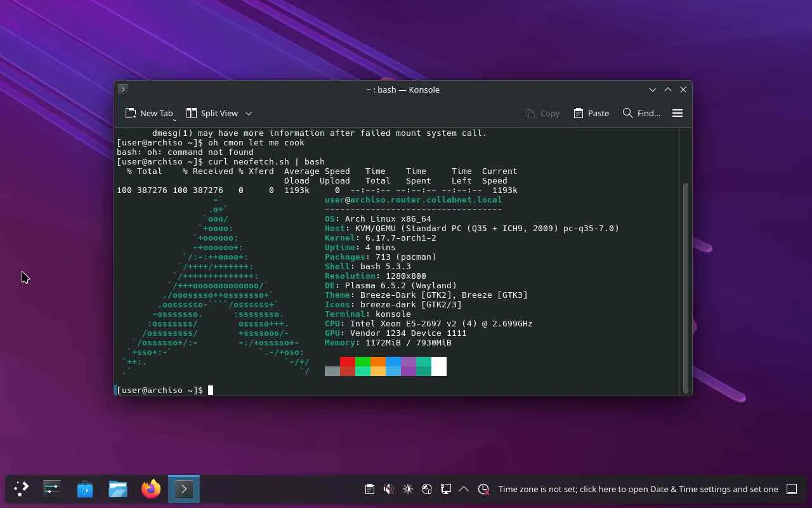Click the dmesg(1) mount failure message line

coord(320,133)
